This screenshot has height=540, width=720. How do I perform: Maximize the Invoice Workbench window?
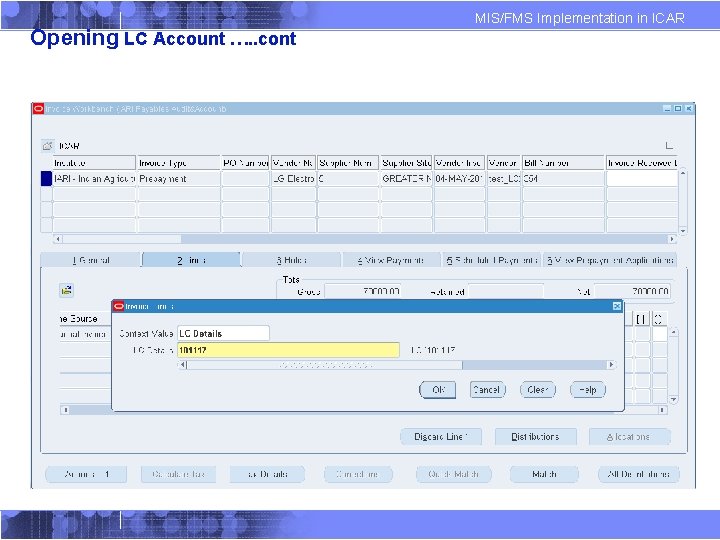coord(678,108)
